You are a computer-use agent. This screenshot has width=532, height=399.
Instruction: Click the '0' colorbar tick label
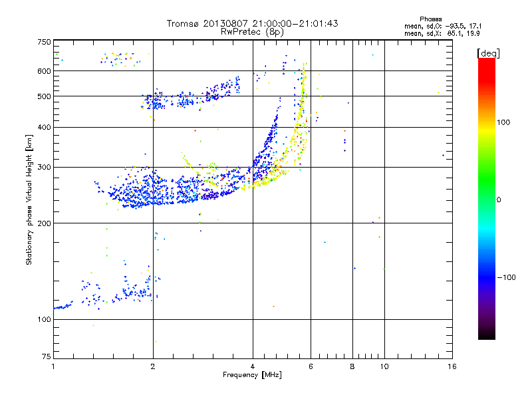(499, 200)
